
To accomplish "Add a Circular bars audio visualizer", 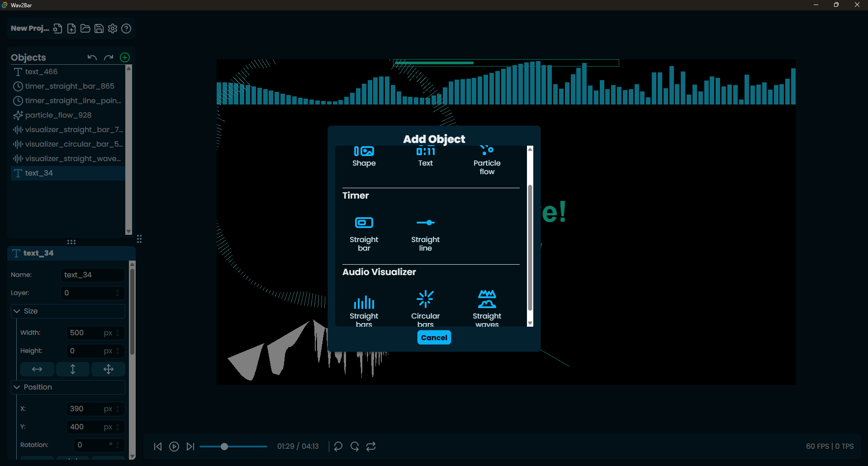I will (x=425, y=308).
